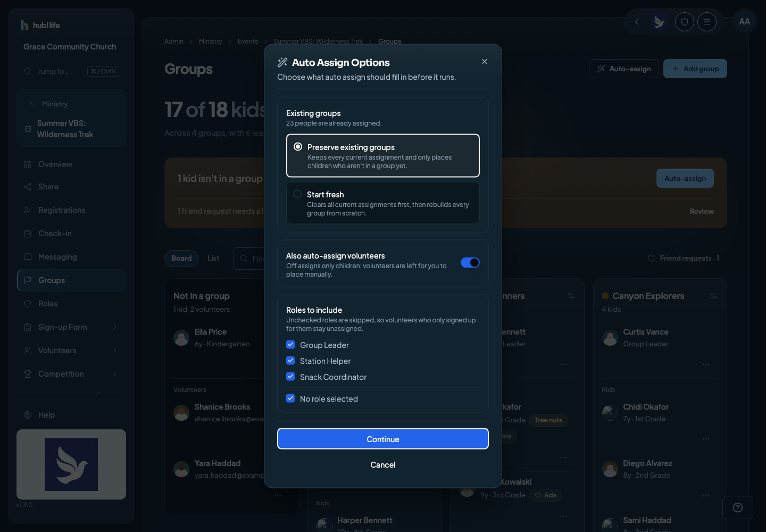This screenshot has height=532, width=766.
Task: Uncheck the No role selected checkbox
Action: point(290,398)
